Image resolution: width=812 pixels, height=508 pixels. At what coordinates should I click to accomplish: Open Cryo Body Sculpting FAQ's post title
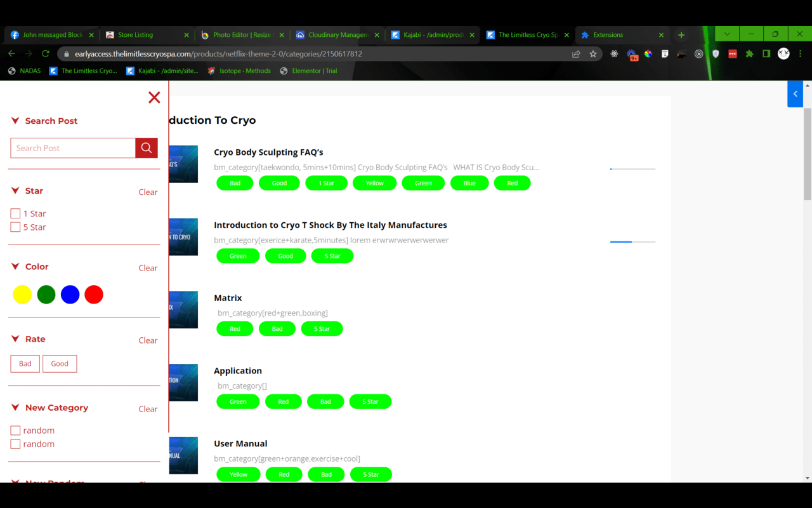tap(268, 152)
